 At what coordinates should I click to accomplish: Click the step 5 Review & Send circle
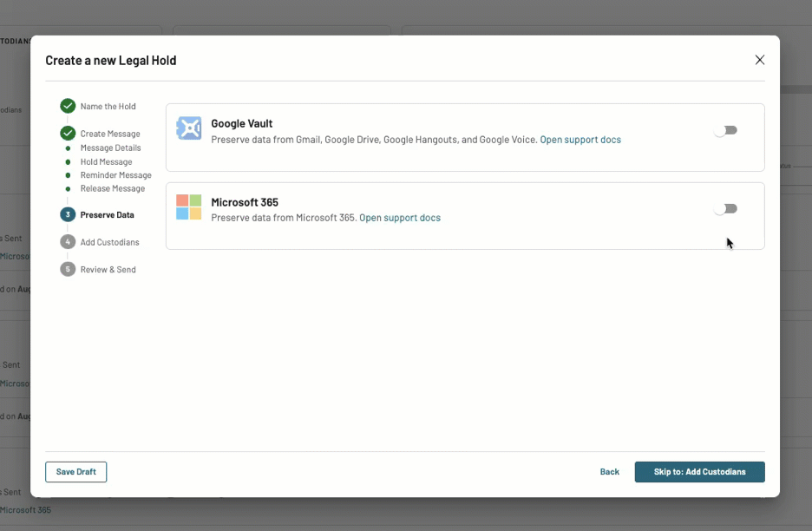[68, 269]
